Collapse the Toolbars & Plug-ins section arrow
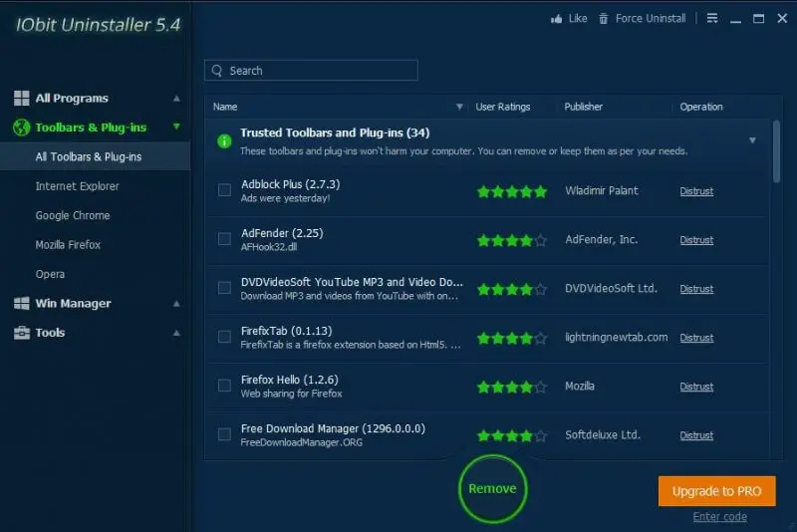Screen dimensions: 797x532 (x=176, y=127)
